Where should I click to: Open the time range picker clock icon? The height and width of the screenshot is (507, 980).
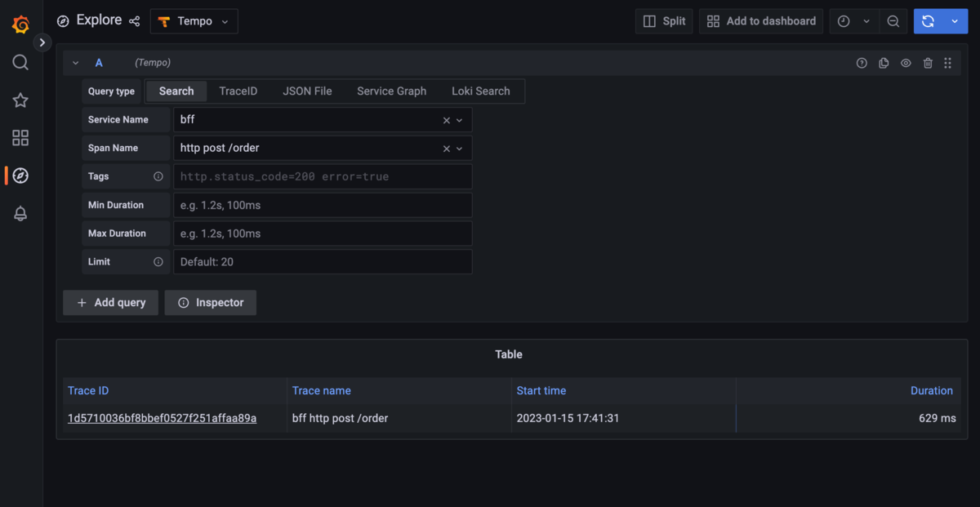click(844, 21)
